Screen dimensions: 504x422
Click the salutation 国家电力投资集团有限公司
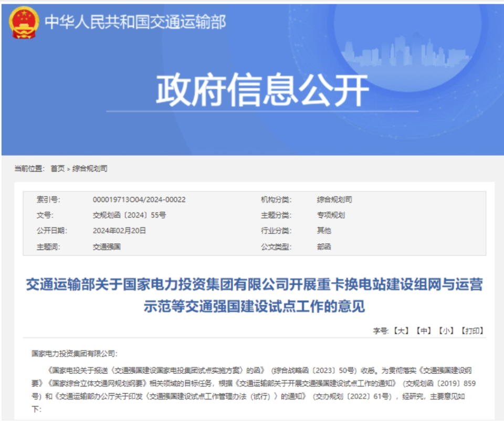tap(73, 354)
